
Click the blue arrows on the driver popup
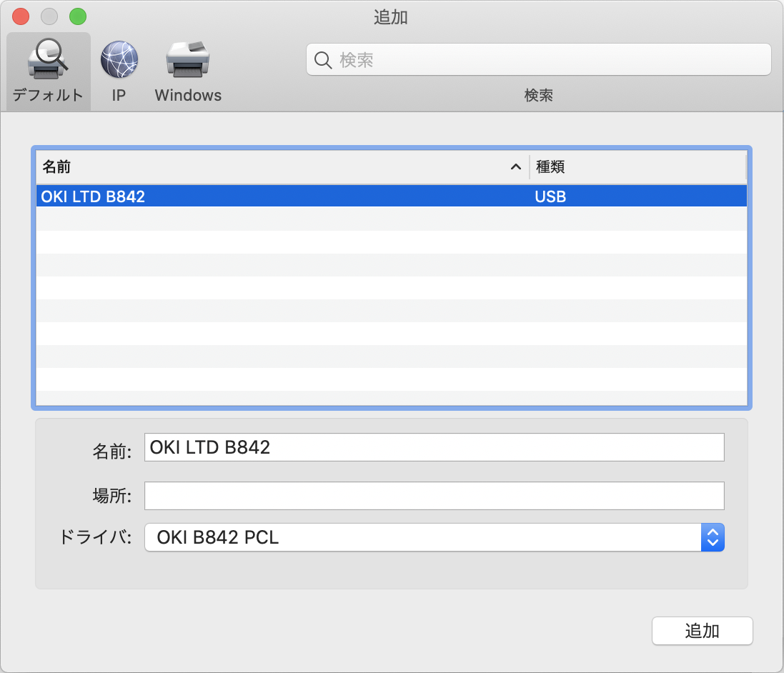713,537
